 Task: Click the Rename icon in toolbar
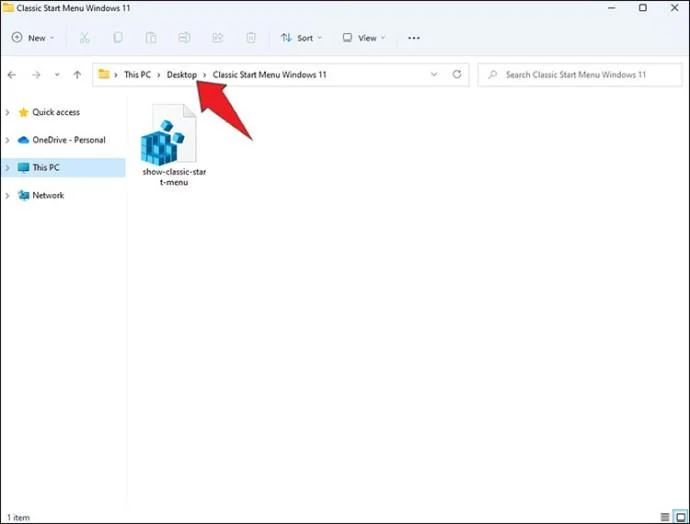pos(184,38)
